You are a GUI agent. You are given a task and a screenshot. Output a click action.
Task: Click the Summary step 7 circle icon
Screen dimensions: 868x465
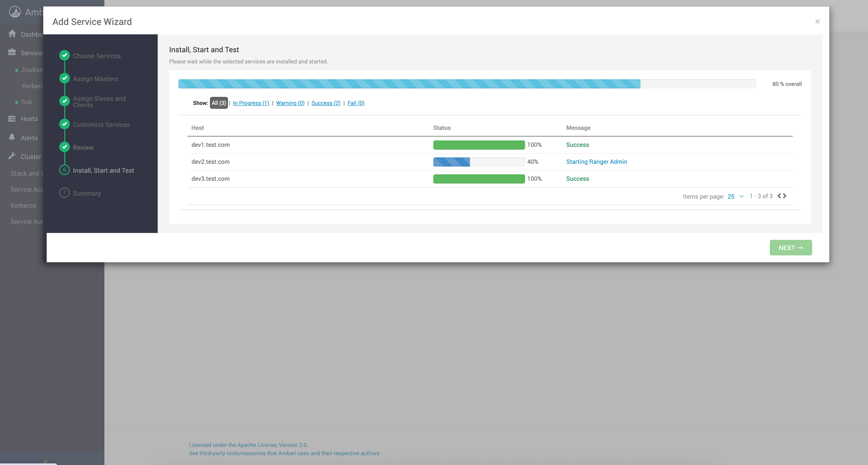click(x=65, y=193)
